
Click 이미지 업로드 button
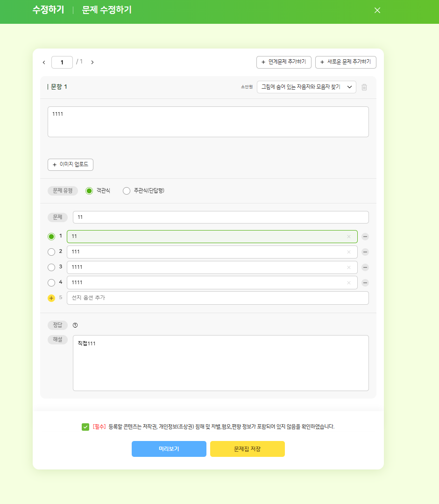click(x=71, y=165)
